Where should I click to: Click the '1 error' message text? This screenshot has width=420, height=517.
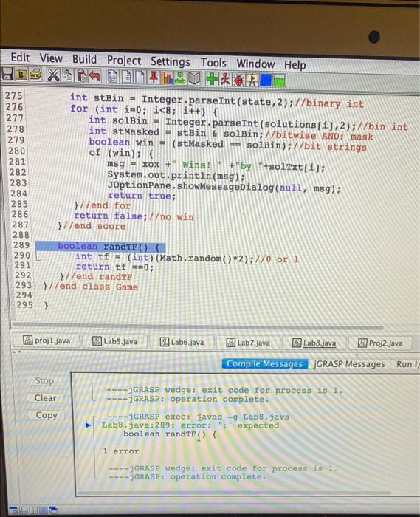tap(120, 451)
